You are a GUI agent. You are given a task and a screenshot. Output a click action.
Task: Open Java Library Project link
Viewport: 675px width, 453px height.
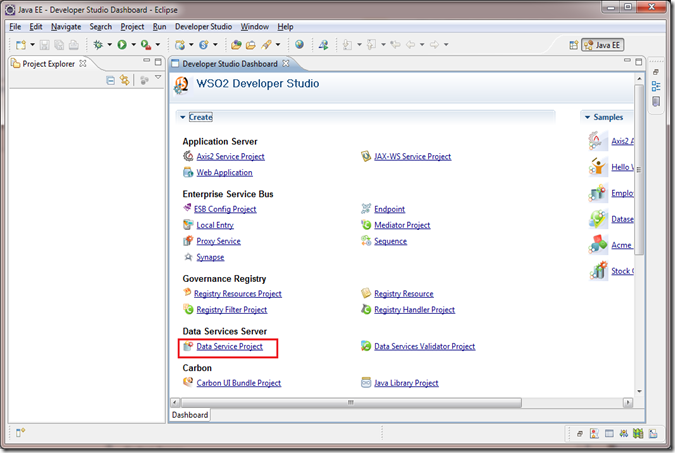click(x=406, y=383)
